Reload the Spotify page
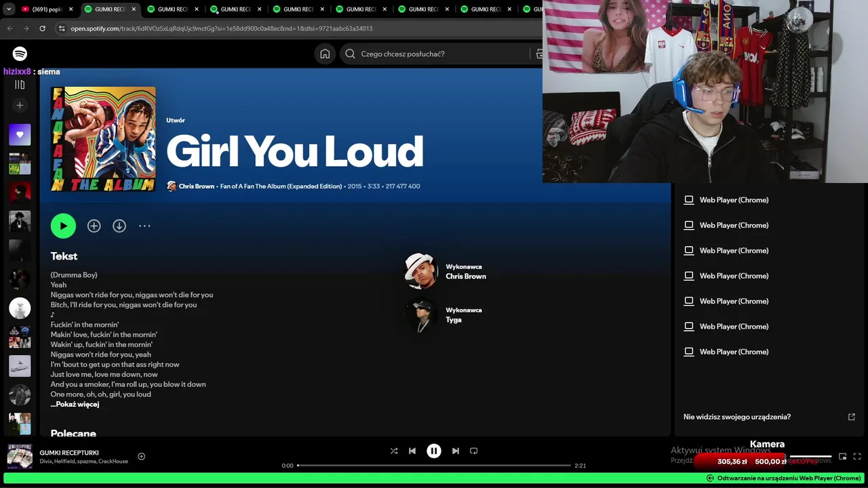 point(42,28)
